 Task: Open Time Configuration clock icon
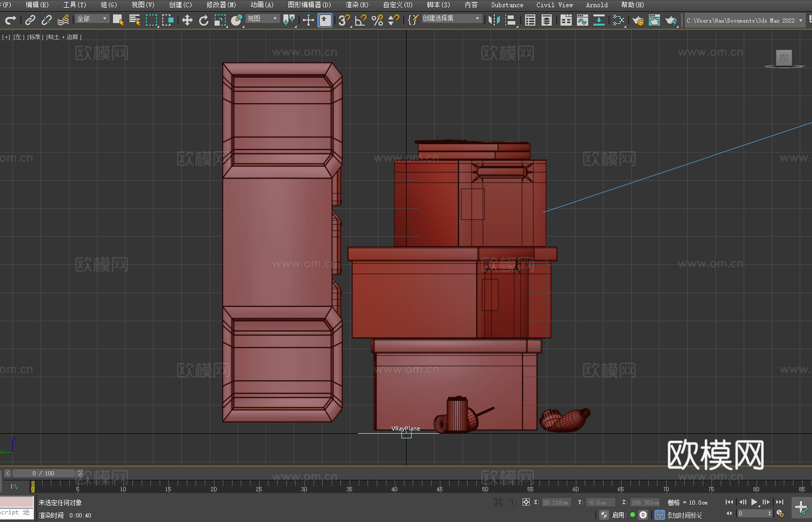click(x=780, y=513)
